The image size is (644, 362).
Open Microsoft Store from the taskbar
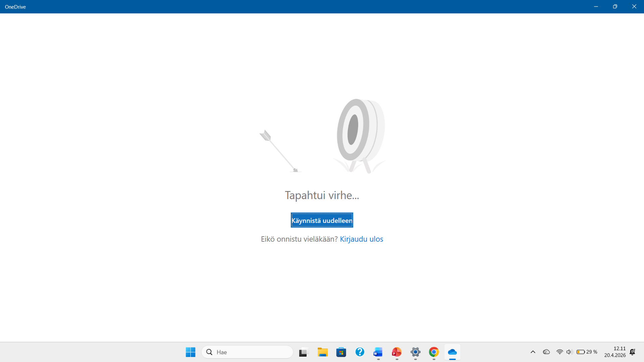(341, 352)
